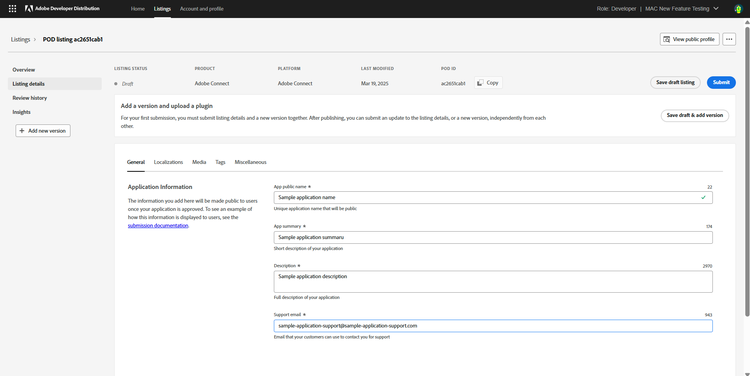The width and height of the screenshot is (750, 376).
Task: Open Insights in the sidebar
Action: point(55,112)
